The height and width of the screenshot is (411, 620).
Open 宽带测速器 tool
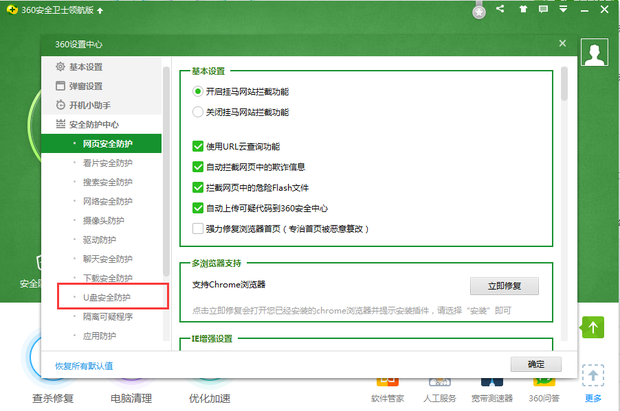pos(492,398)
